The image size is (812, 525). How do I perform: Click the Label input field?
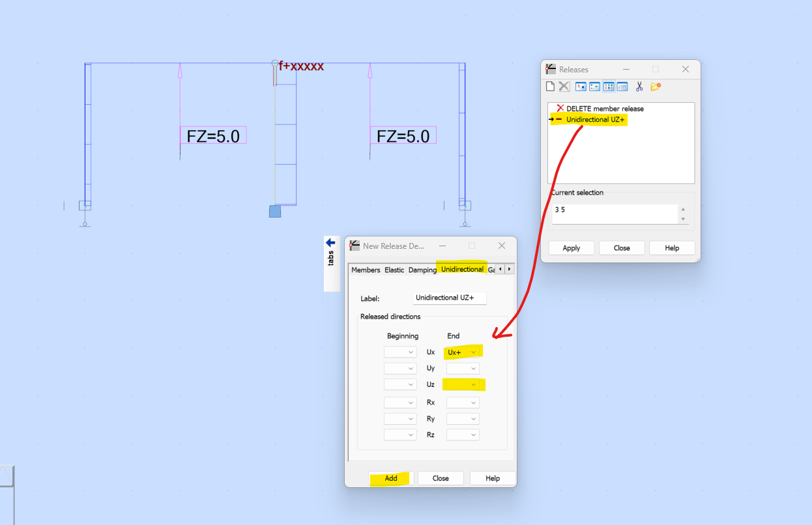(x=450, y=298)
